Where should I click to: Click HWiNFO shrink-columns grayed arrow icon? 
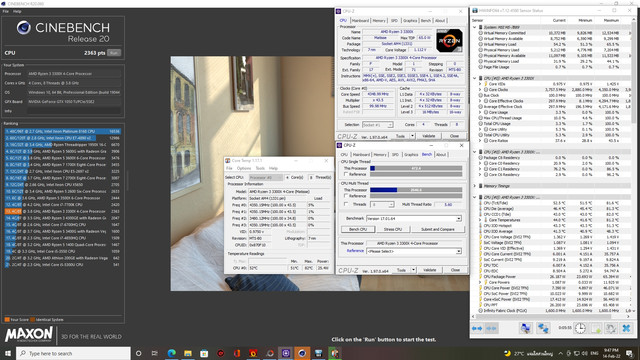[491, 328]
